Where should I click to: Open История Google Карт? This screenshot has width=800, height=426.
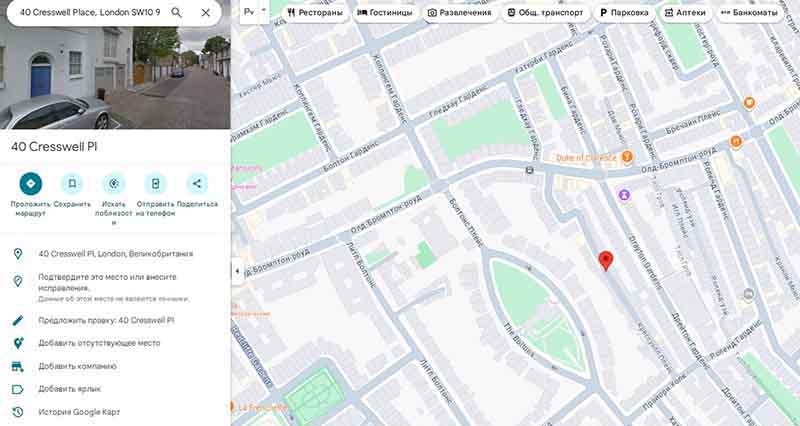(x=79, y=412)
